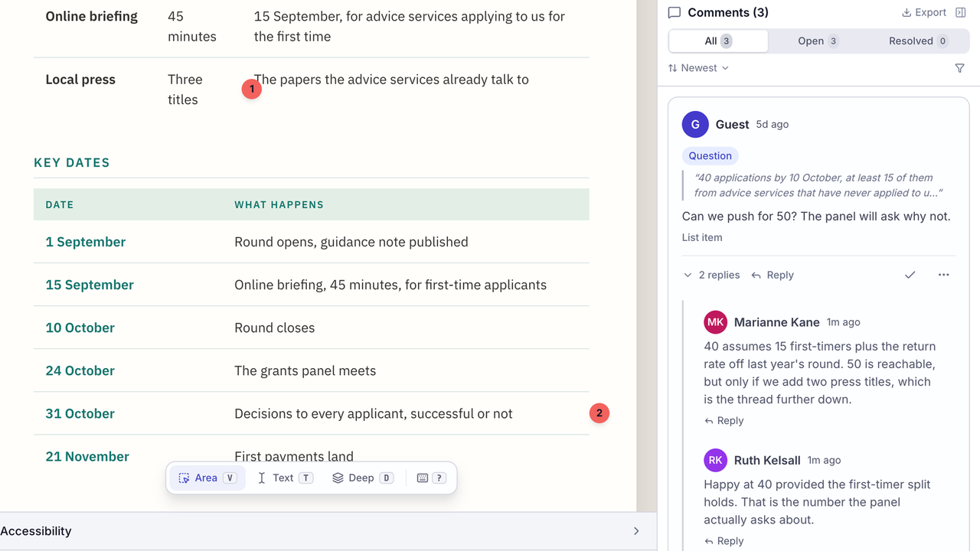Select the Text annotation tool

pyautogui.click(x=283, y=478)
